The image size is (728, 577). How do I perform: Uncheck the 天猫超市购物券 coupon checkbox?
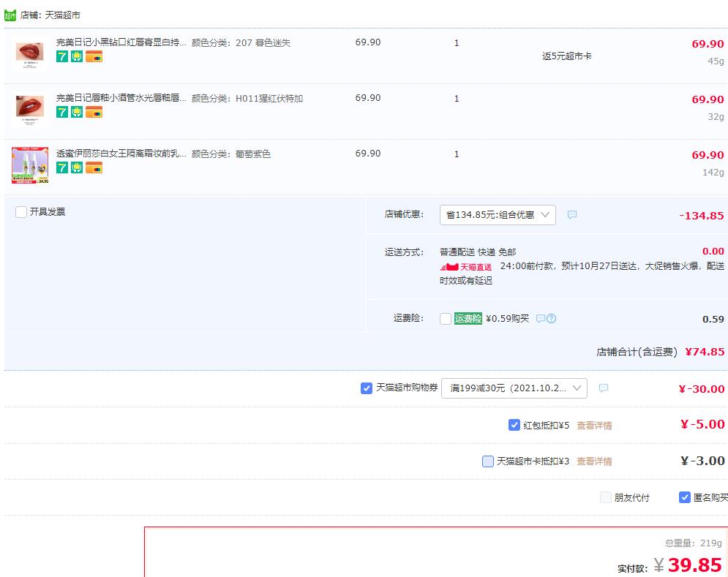click(367, 388)
